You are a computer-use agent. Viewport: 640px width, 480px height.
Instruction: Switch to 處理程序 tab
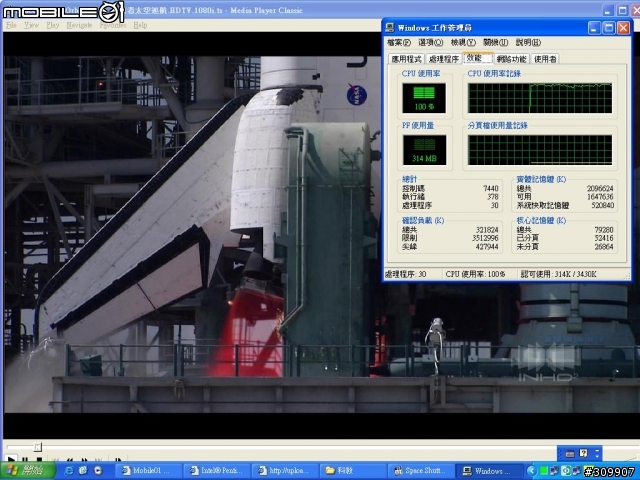(444, 59)
